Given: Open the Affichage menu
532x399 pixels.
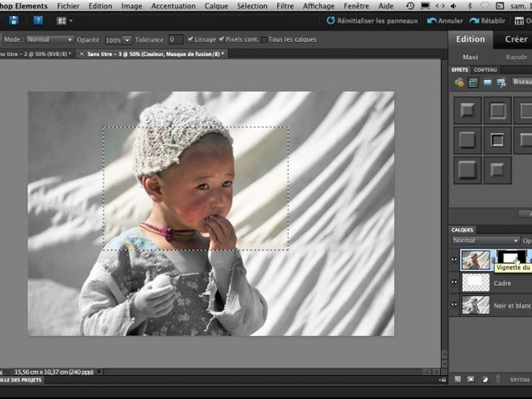Looking at the screenshot, I should click(319, 6).
